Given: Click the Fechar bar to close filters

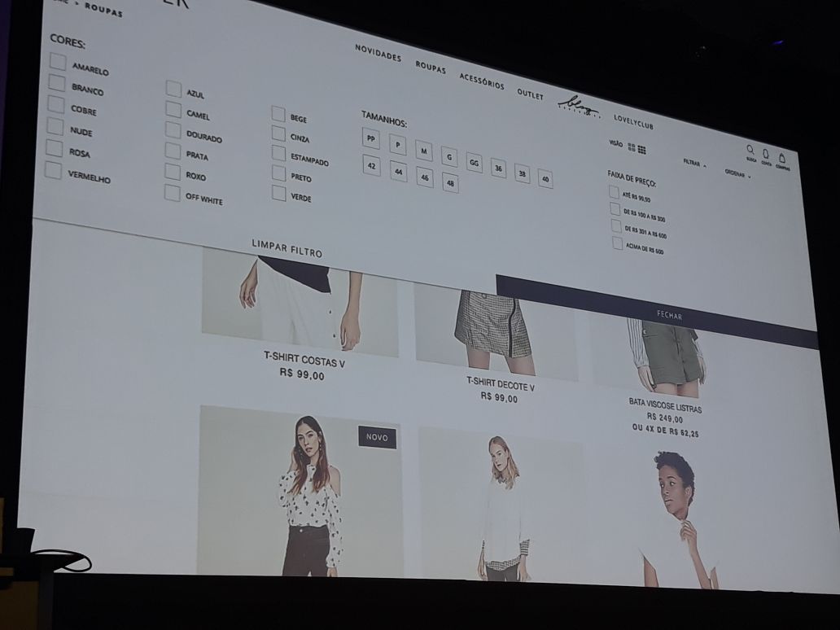Looking at the screenshot, I should pos(657,313).
